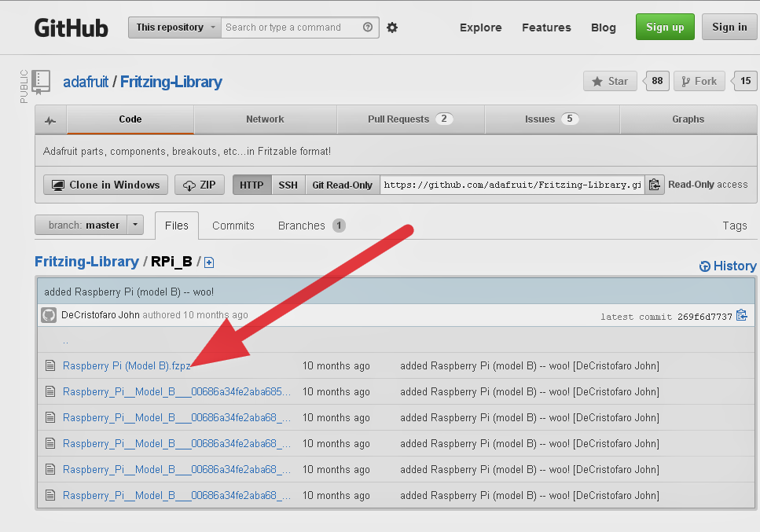The width and height of the screenshot is (760, 532).
Task: Open the This repository search scope dropdown
Action: pyautogui.click(x=175, y=28)
